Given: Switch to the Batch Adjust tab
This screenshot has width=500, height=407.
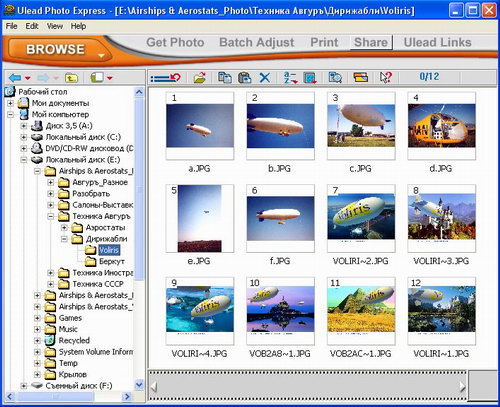Looking at the screenshot, I should (x=257, y=42).
